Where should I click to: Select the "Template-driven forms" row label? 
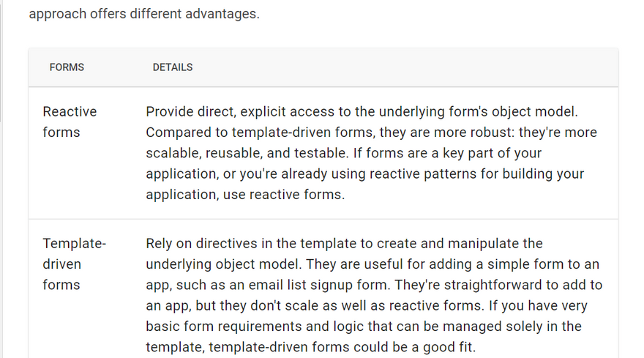[x=74, y=264]
